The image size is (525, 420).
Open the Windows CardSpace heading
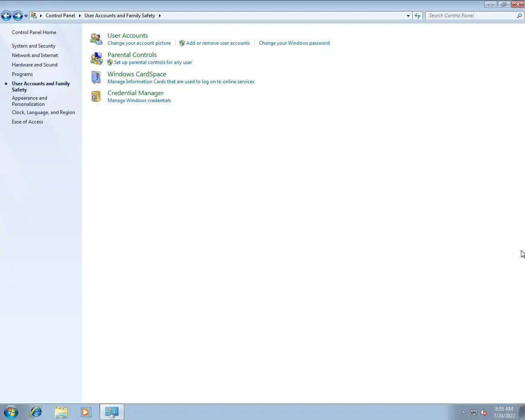137,74
